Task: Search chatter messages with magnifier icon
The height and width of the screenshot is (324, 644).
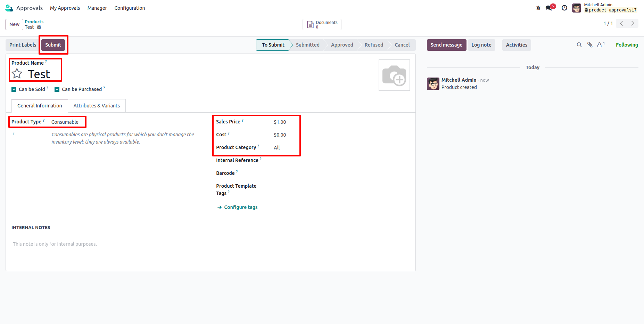Action: (579, 45)
